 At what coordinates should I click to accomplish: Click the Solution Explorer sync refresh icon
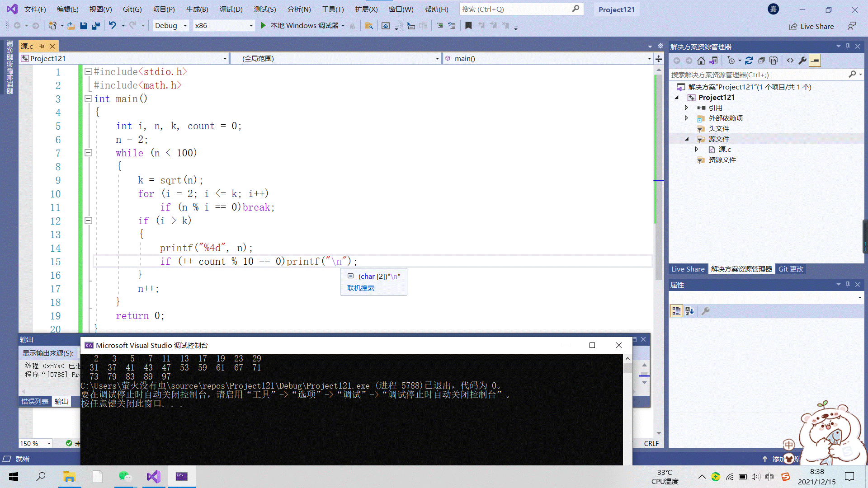click(x=749, y=61)
